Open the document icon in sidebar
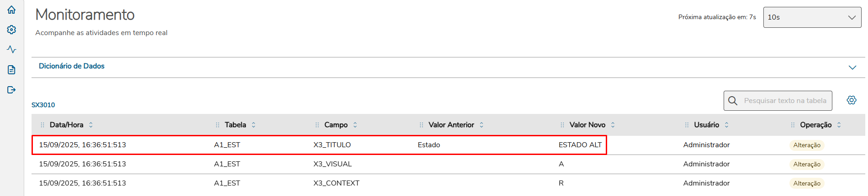This screenshot has height=196, width=868. 11,70
